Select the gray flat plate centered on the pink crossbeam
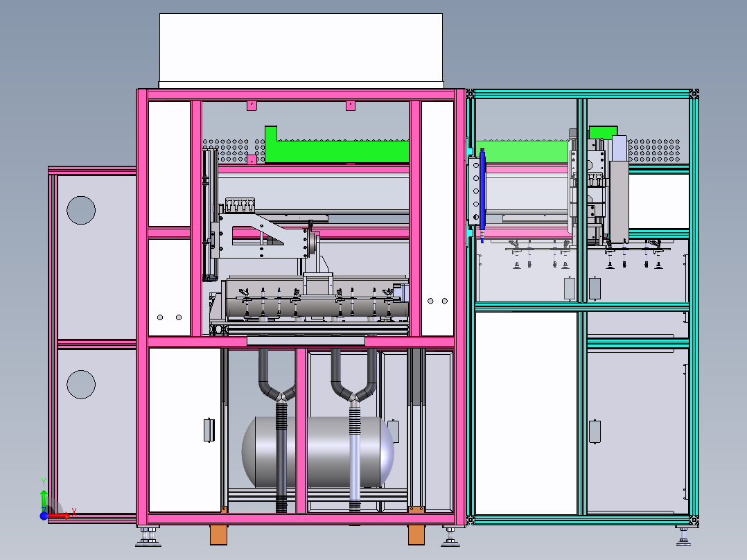Screen dimensions: 747x560 306,340
